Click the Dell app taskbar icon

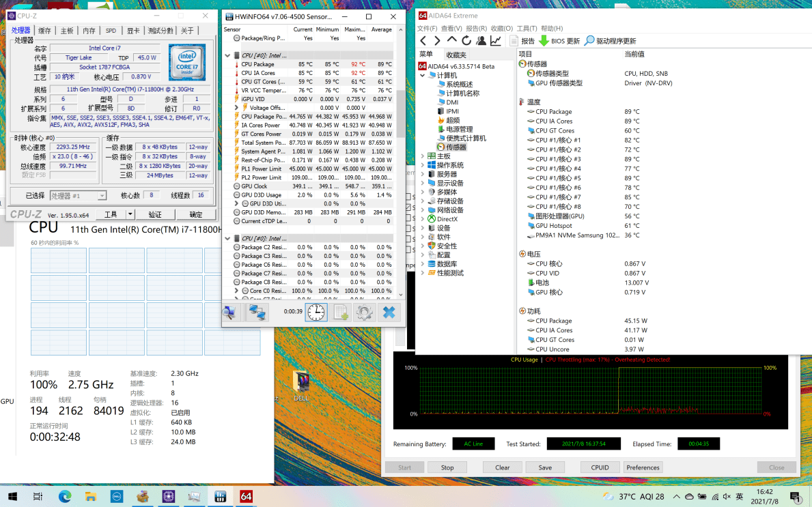117,497
